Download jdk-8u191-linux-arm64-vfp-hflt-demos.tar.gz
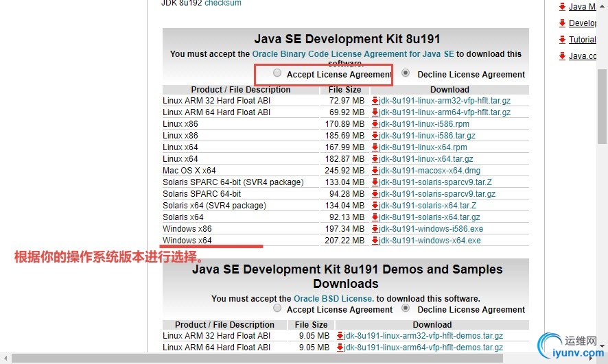 pyautogui.click(x=423, y=348)
